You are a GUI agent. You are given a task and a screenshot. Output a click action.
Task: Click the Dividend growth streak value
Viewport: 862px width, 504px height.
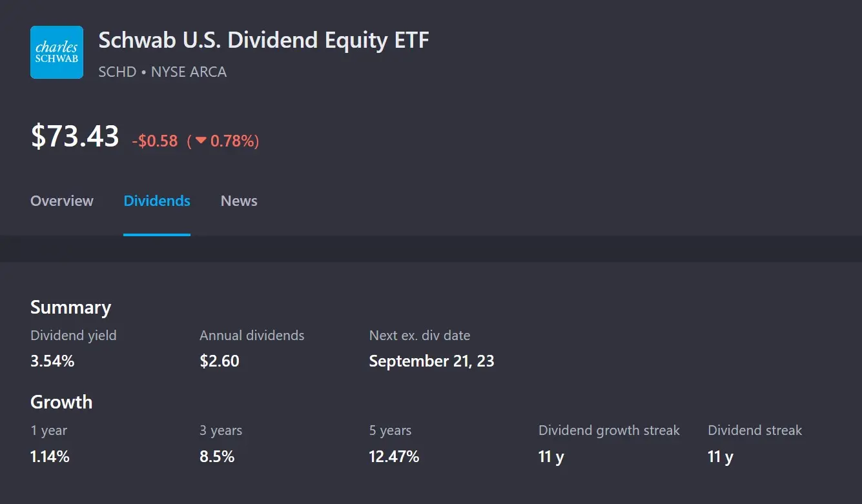[x=551, y=457]
